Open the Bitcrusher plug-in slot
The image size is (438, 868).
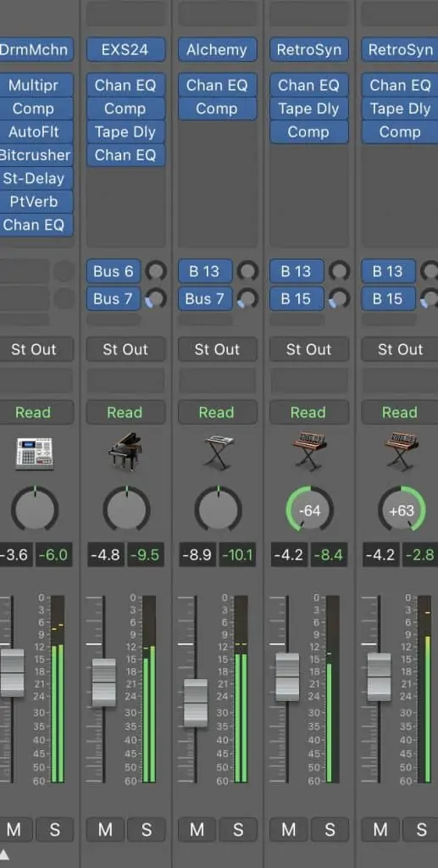point(36,155)
